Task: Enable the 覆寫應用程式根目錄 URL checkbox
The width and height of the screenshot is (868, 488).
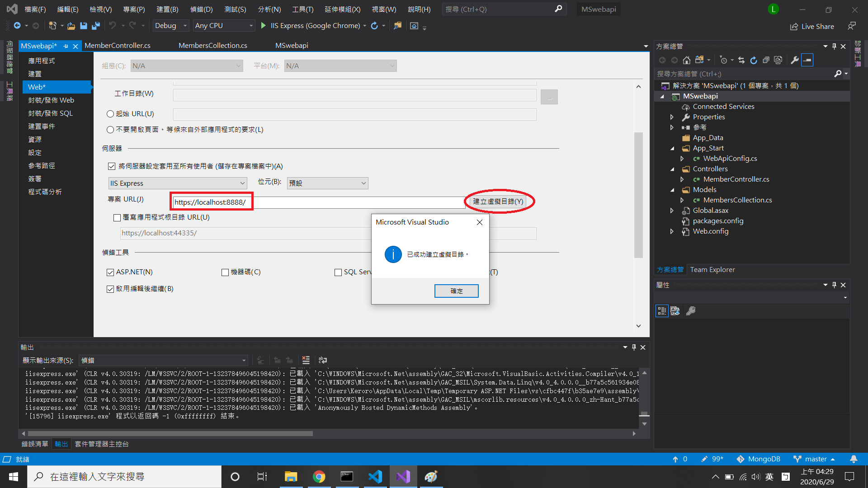Action: click(117, 217)
